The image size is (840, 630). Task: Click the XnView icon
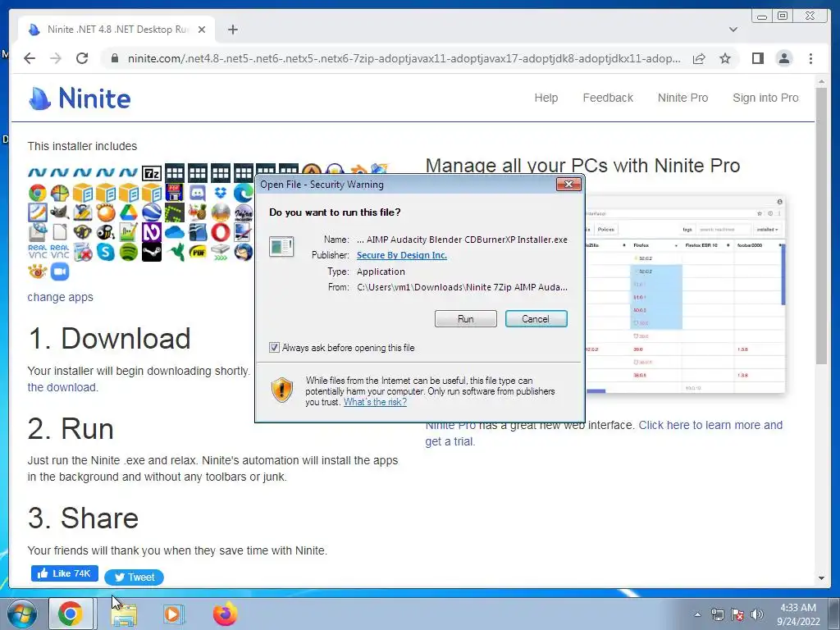click(x=38, y=272)
